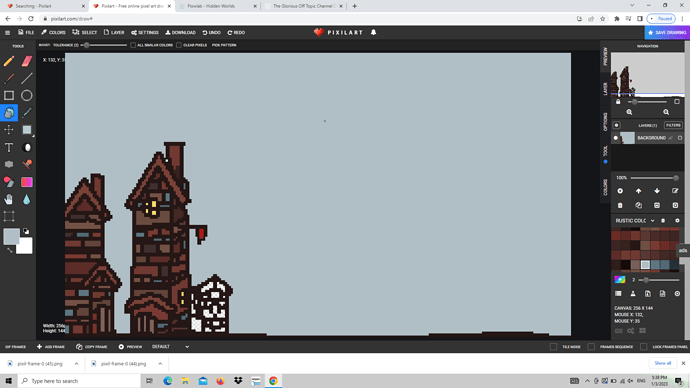Viewport: 690px width, 388px height.
Task: Select the Brush tool
Action: [9, 78]
